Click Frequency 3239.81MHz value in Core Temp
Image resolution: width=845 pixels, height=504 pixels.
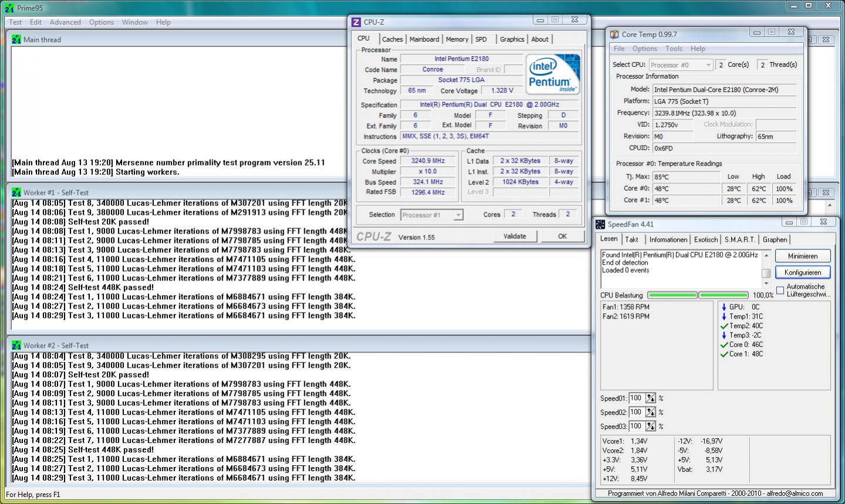point(725,113)
